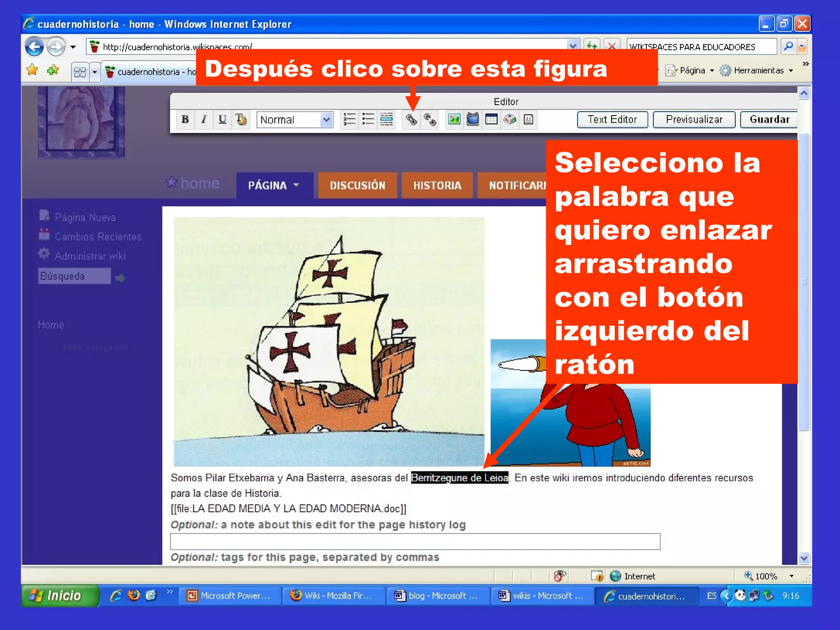The width and height of the screenshot is (840, 630).
Task: Switch to wikis - Microsoft Word window
Action: 542,596
